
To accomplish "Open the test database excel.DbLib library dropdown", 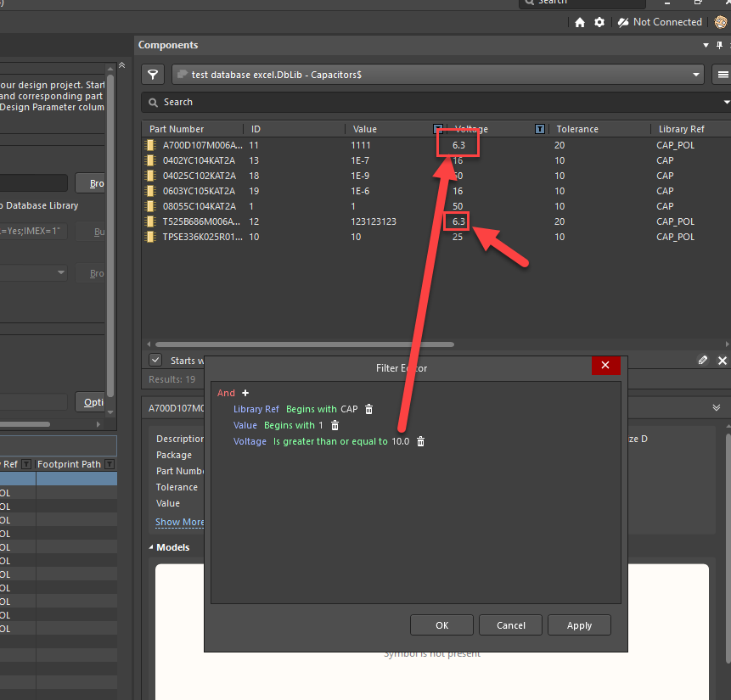I will click(x=437, y=75).
